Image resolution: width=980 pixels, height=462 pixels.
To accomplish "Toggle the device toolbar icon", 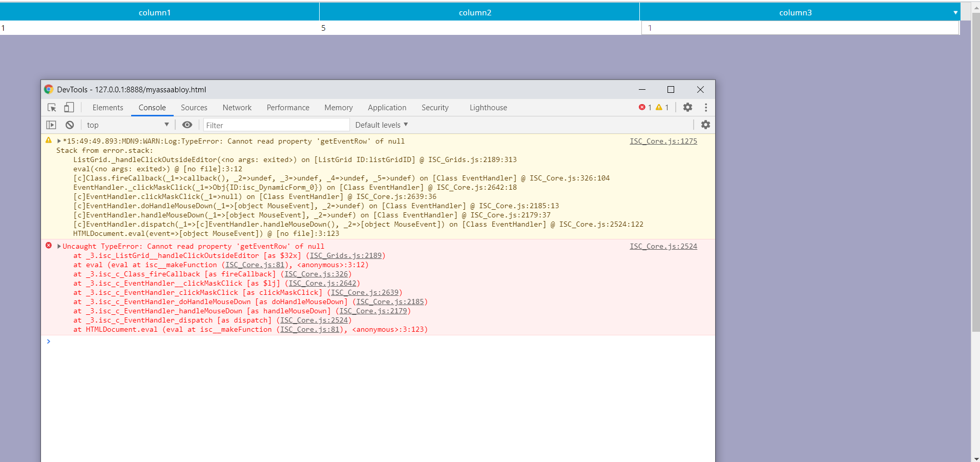I will tap(69, 108).
